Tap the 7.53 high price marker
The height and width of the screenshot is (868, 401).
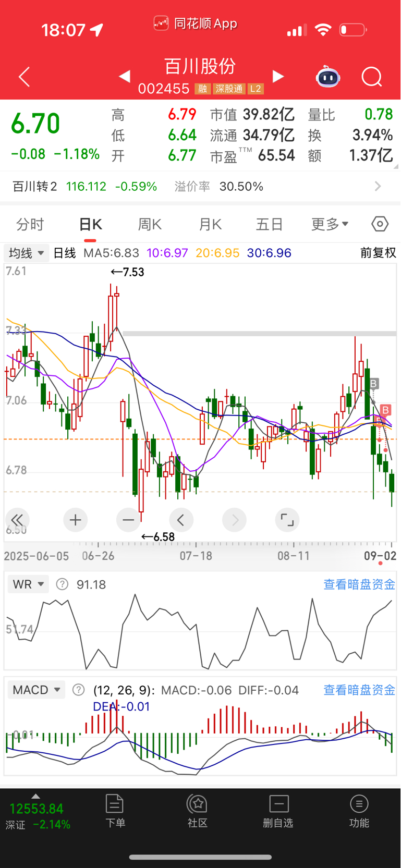point(127,272)
